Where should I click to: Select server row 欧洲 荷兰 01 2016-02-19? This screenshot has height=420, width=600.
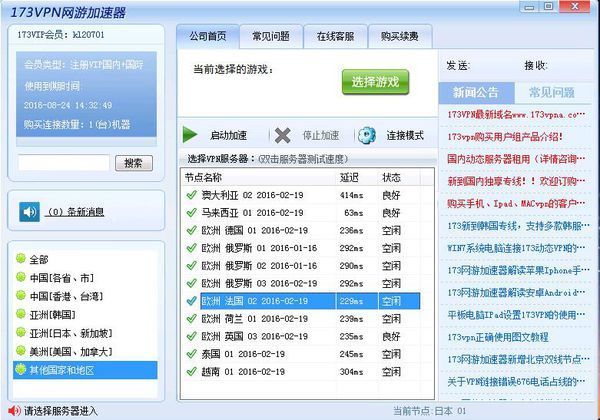tap(301, 319)
